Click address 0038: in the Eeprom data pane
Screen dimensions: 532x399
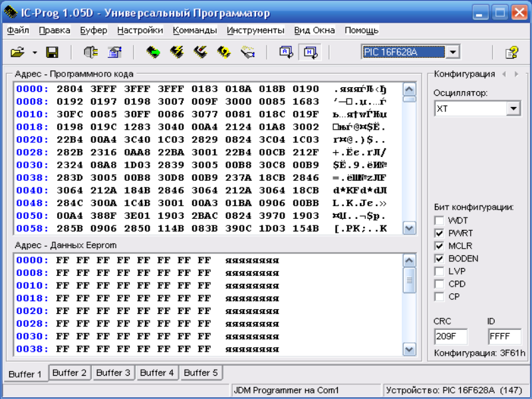point(32,349)
